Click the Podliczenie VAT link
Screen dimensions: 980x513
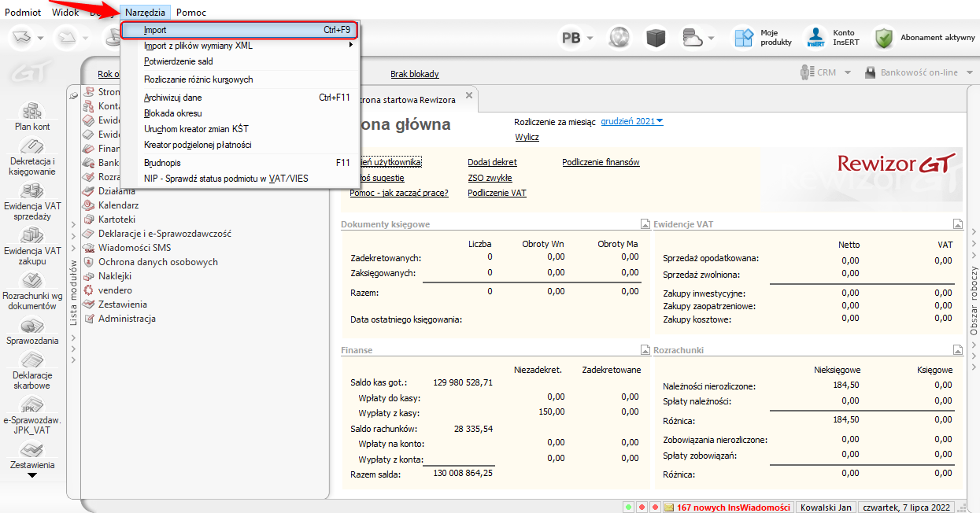click(497, 193)
